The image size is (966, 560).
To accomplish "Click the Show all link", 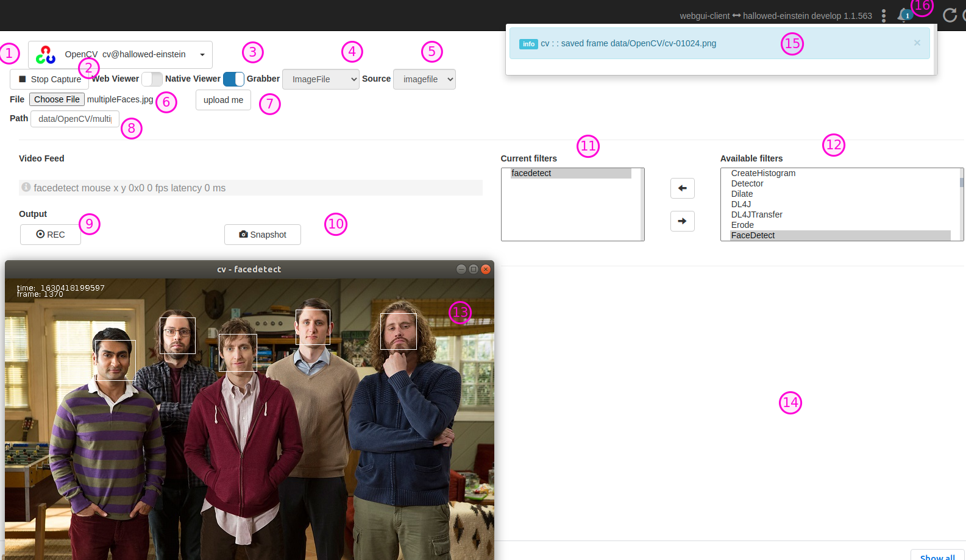I will point(937,557).
